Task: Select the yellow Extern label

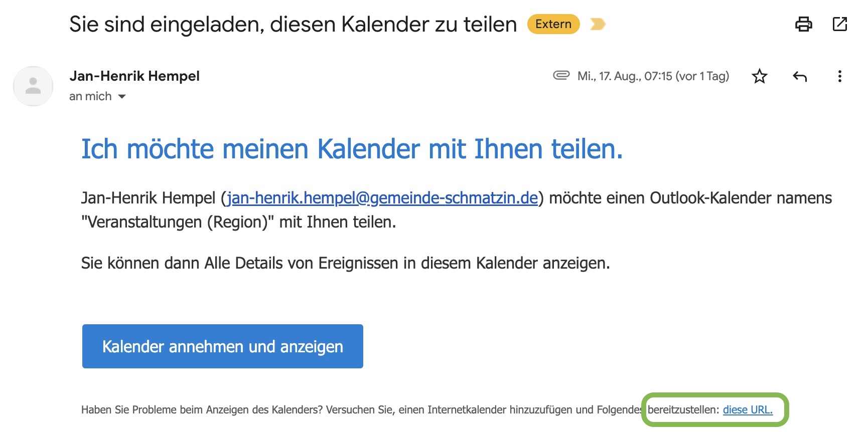Action: click(x=553, y=24)
